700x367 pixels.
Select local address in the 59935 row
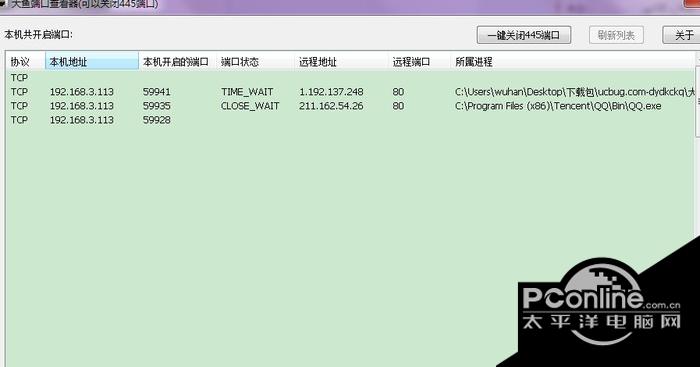[x=82, y=106]
